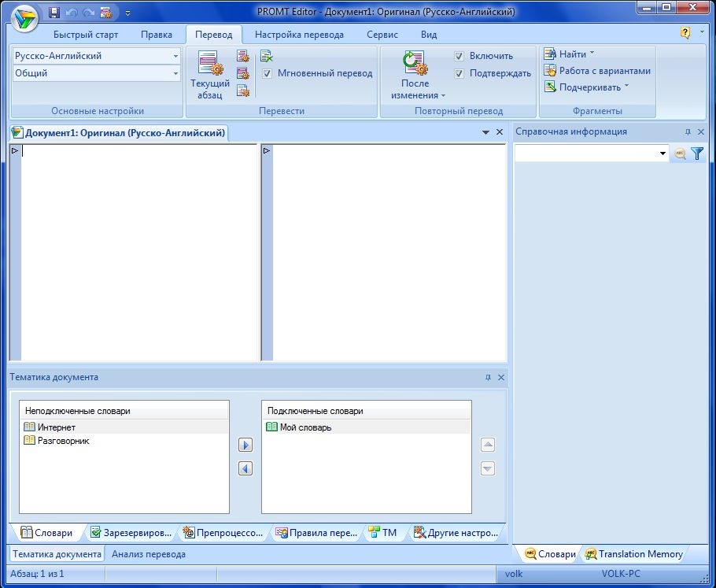This screenshot has width=716, height=588.
Task: Click into the source text pane
Action: (139, 252)
